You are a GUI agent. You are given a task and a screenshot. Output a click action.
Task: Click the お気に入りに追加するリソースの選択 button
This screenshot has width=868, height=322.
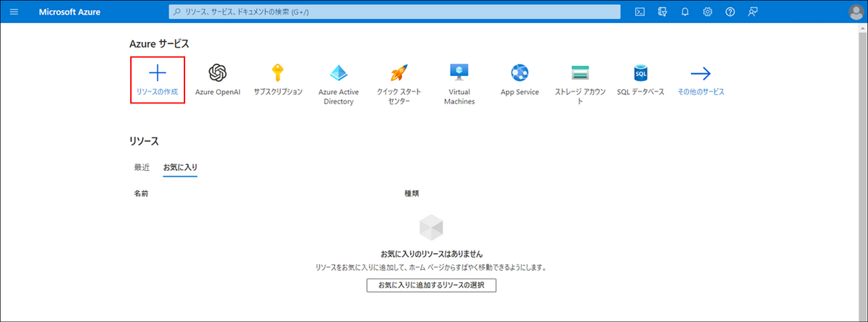431,285
